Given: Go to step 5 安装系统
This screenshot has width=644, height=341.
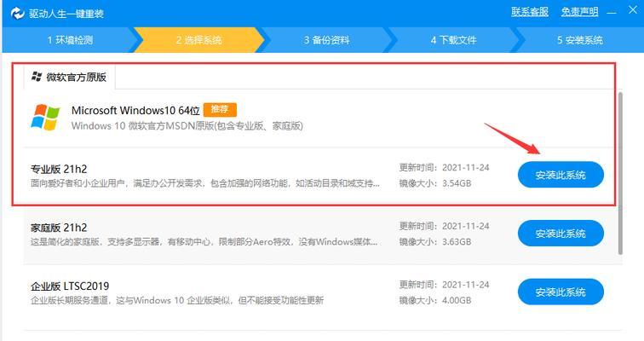Looking at the screenshot, I should point(579,40).
